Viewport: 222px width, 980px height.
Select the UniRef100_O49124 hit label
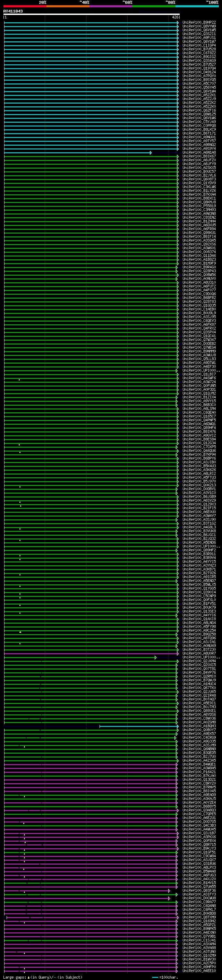pyautogui.click(x=199, y=72)
